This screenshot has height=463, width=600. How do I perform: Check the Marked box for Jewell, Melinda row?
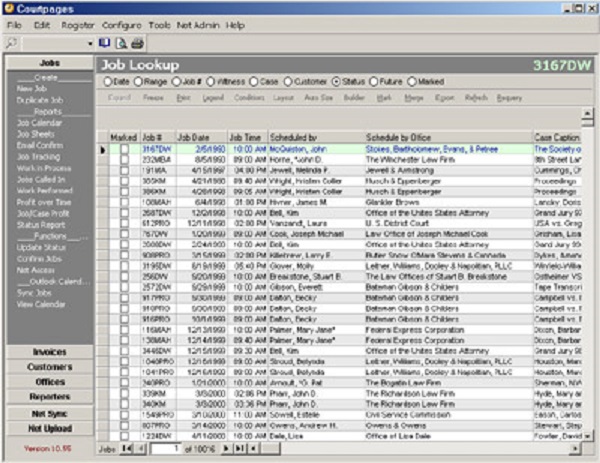(x=124, y=171)
